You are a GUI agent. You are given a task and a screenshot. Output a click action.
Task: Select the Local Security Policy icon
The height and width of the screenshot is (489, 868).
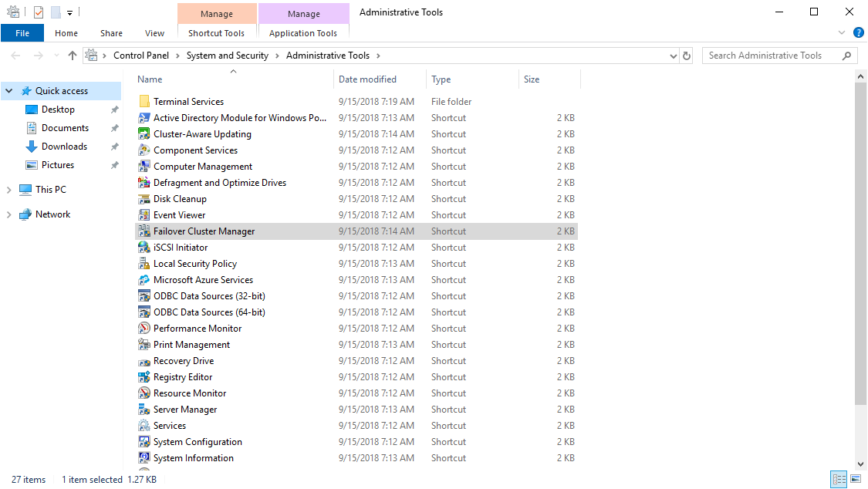click(144, 263)
